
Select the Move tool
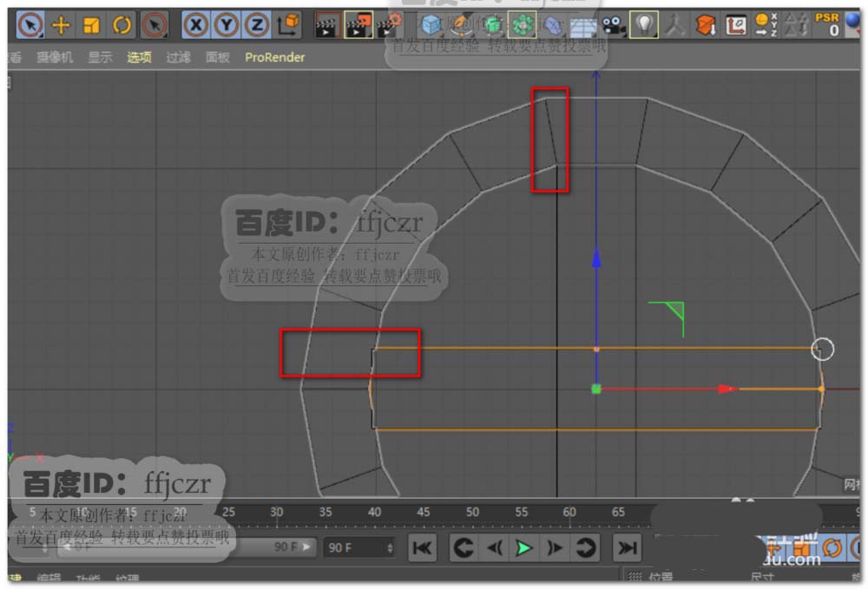click(61, 25)
